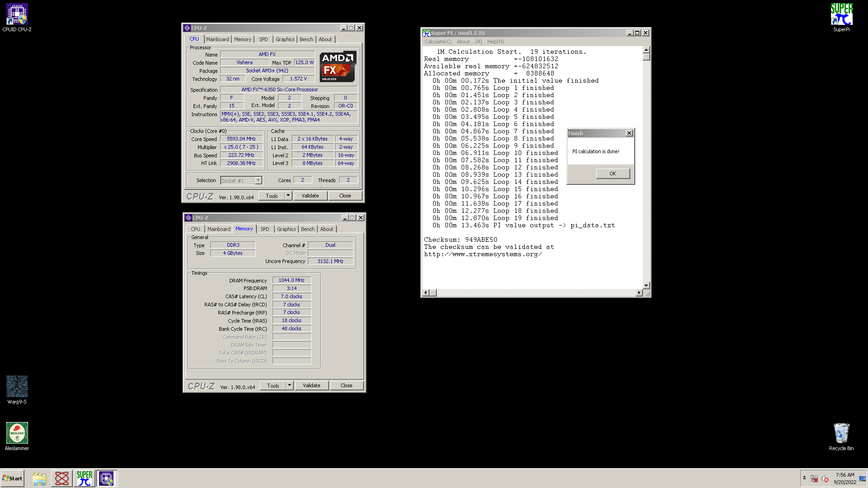Viewport: 868px width, 488px height.
Task: Select the About tab in bottom CPU-Z
Action: point(327,229)
